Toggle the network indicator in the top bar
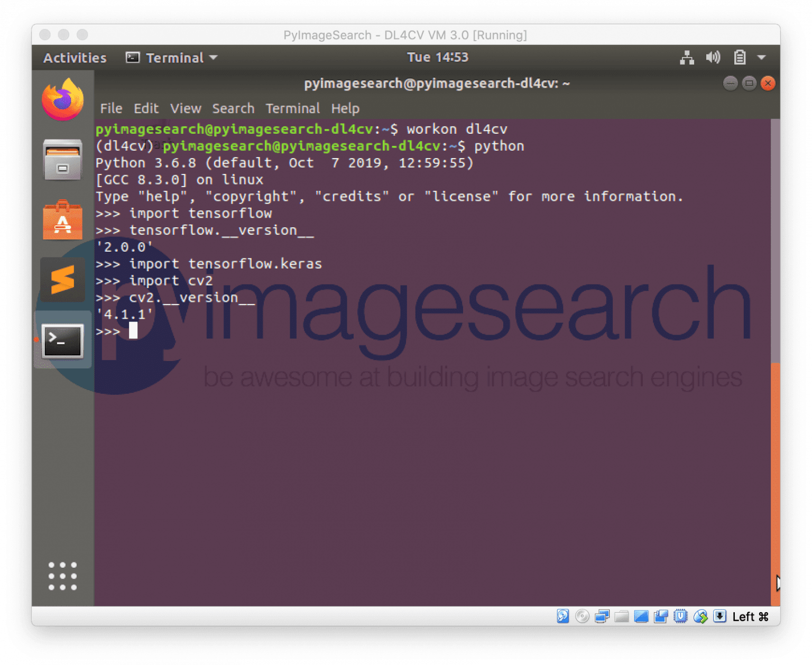The image size is (812, 665). point(687,57)
